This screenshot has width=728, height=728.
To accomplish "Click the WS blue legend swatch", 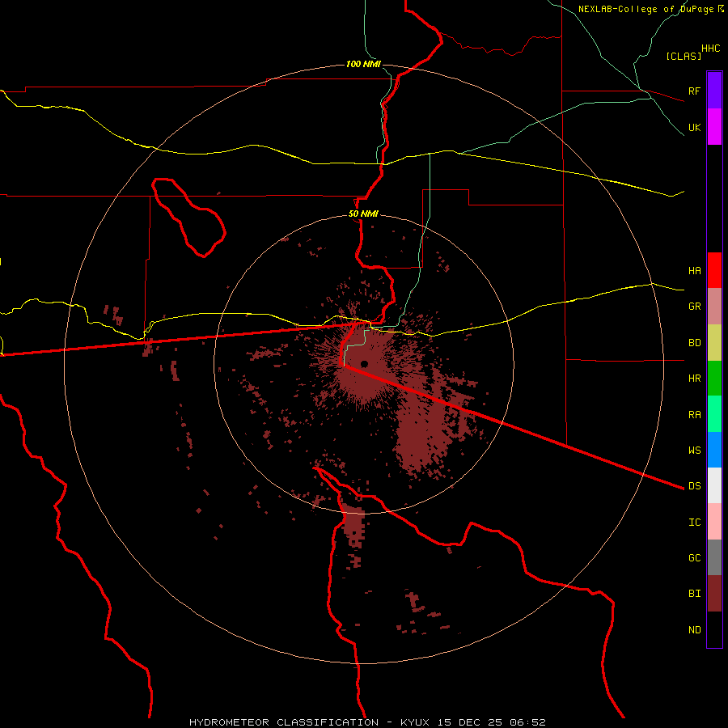I will click(x=714, y=450).
